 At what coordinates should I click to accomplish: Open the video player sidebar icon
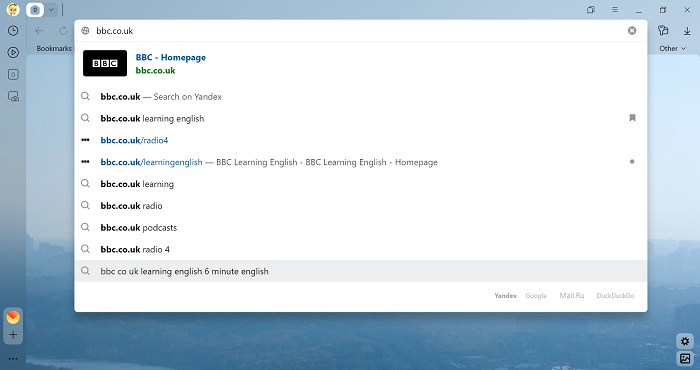tap(13, 52)
